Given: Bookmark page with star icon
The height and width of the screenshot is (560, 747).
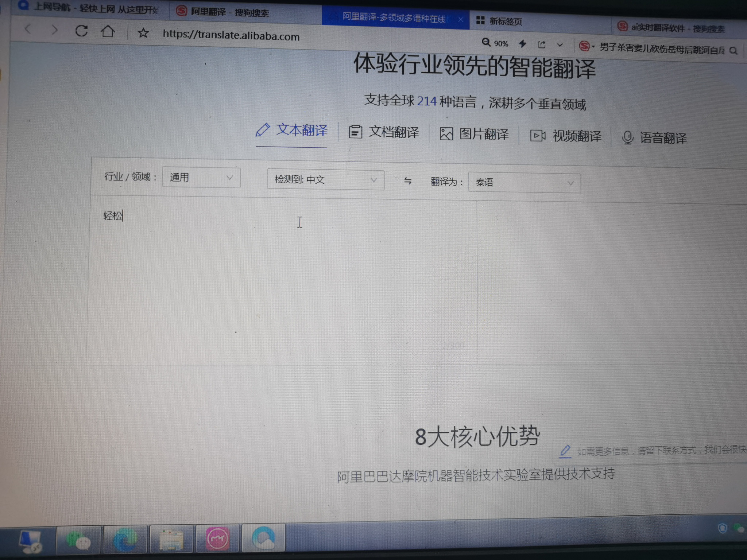Looking at the screenshot, I should [x=143, y=33].
